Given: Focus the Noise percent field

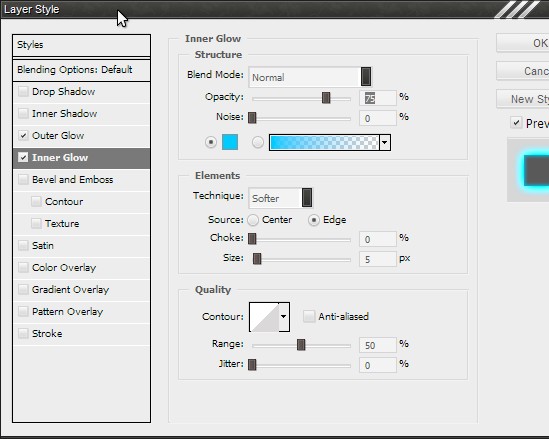Looking at the screenshot, I should pyautogui.click(x=378, y=118).
